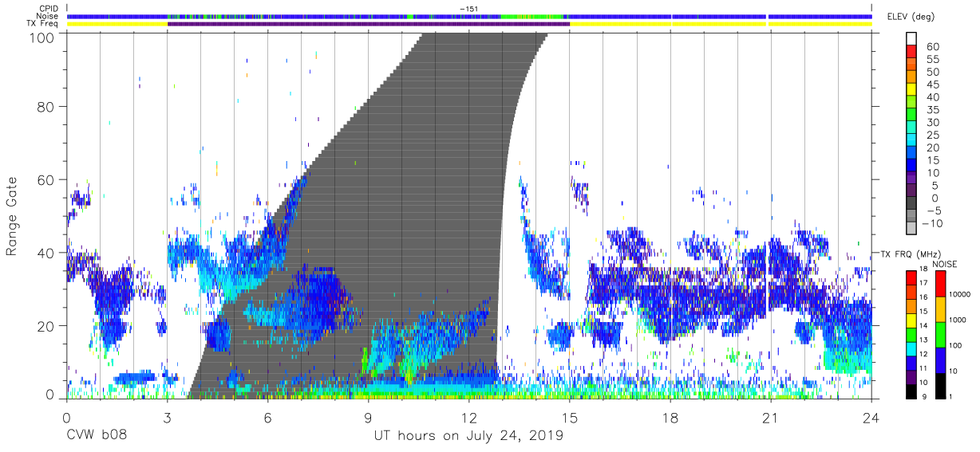The height and width of the screenshot is (452, 980).
Task: Select the 'UT hours on July 24, 2019' axis title
Action: pyautogui.click(x=469, y=436)
